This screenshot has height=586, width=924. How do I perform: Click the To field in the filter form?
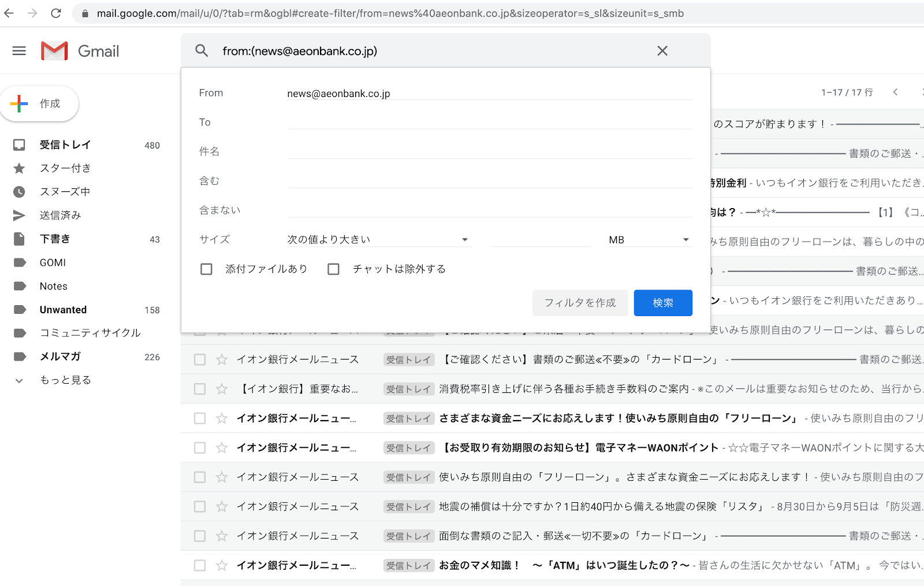[x=490, y=123]
